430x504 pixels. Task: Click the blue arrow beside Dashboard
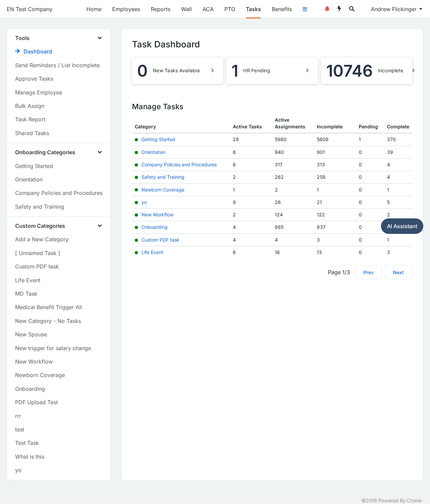[17, 51]
